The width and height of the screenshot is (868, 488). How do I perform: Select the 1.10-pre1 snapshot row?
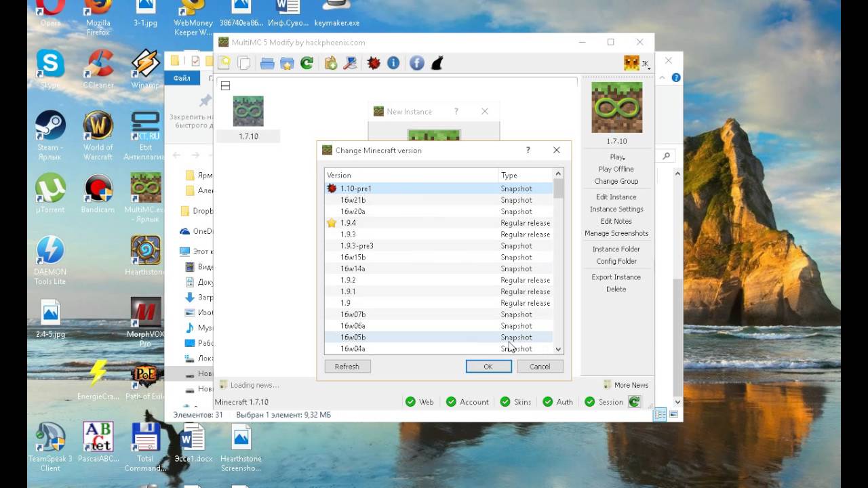coord(438,188)
